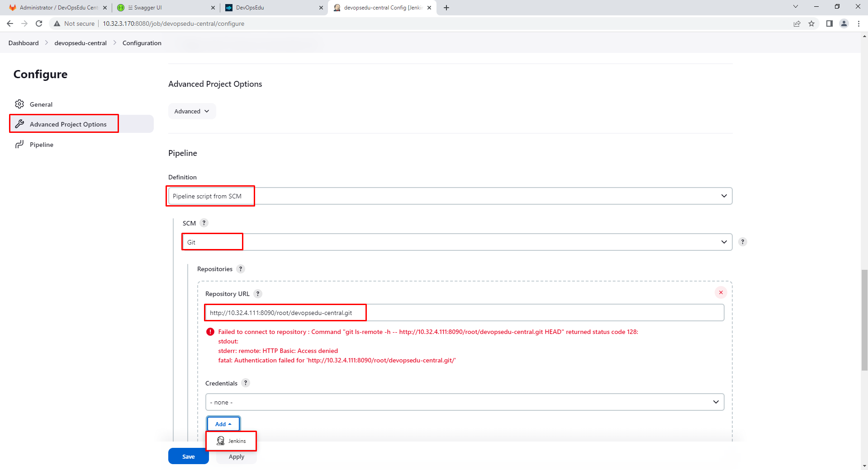Close the Administrator / DevOpsEdu GitLab tab
Image resolution: width=868 pixels, height=470 pixels.
tap(105, 8)
